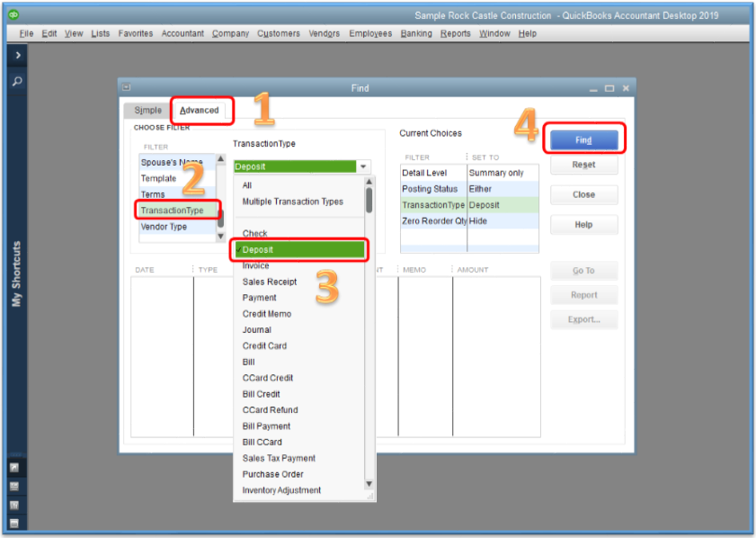Image resolution: width=756 pixels, height=538 pixels.
Task: Select Detail Level row in Current Choices
Action: click(469, 173)
